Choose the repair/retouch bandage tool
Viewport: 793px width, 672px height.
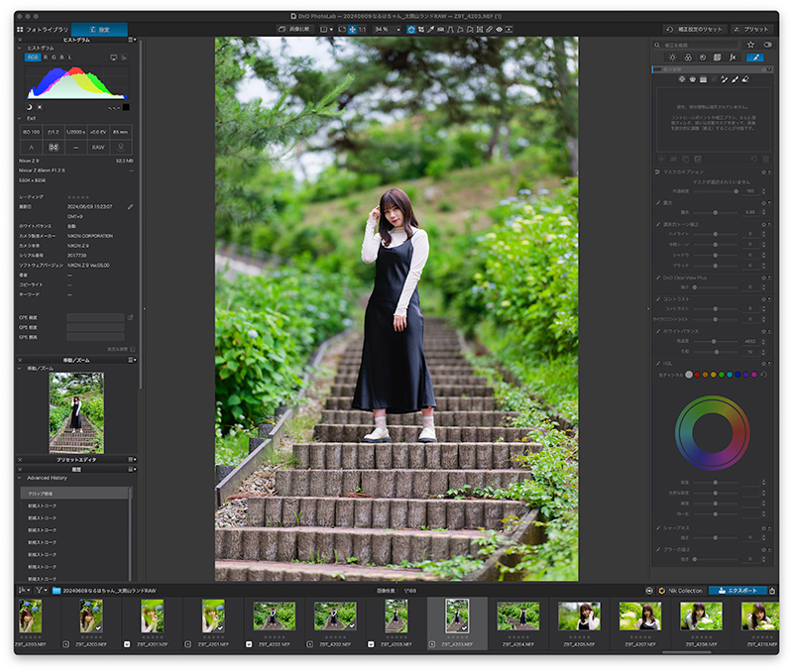coord(490,30)
